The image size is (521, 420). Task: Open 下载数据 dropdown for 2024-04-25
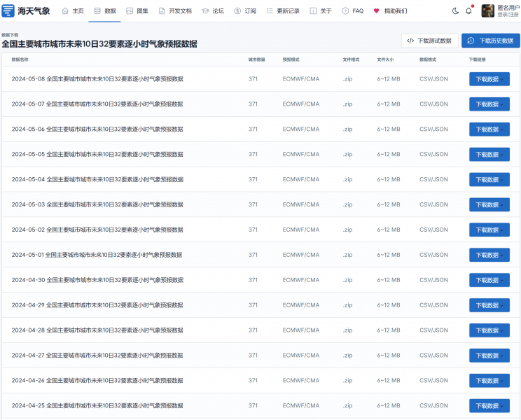click(489, 406)
